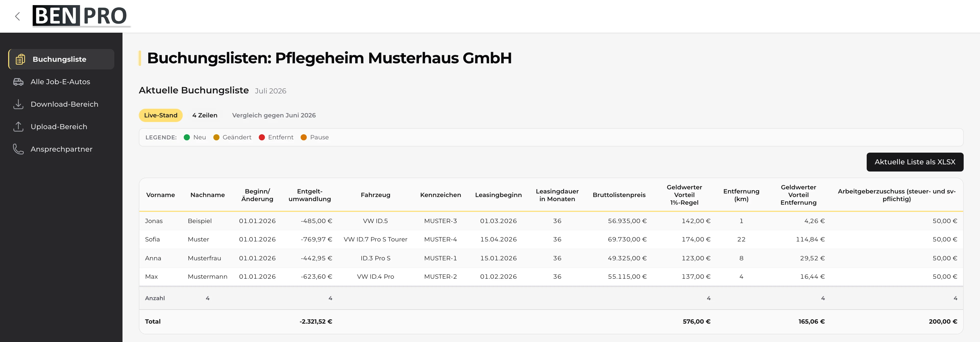
Task: Click the Juli 2026 label
Action: [x=271, y=91]
